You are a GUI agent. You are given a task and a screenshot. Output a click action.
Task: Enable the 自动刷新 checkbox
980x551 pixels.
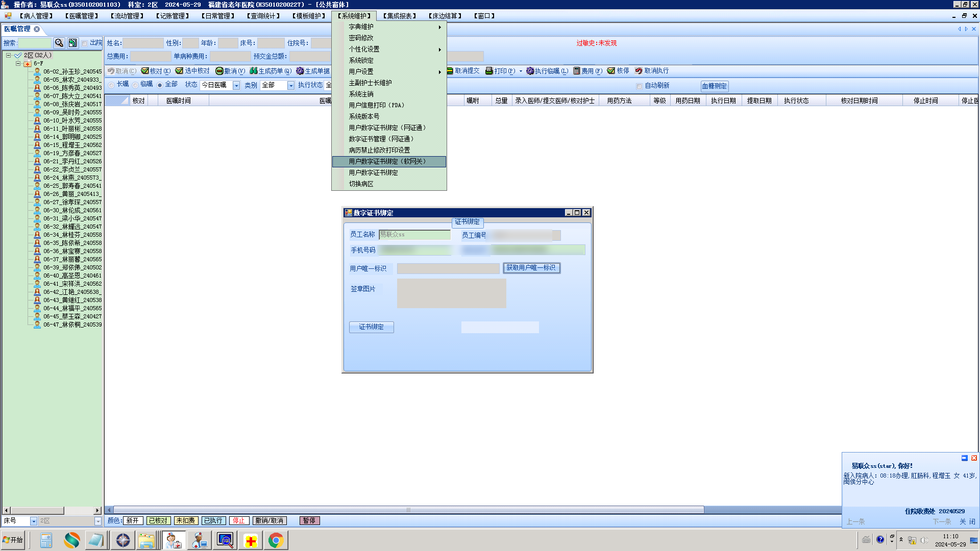tap(639, 86)
